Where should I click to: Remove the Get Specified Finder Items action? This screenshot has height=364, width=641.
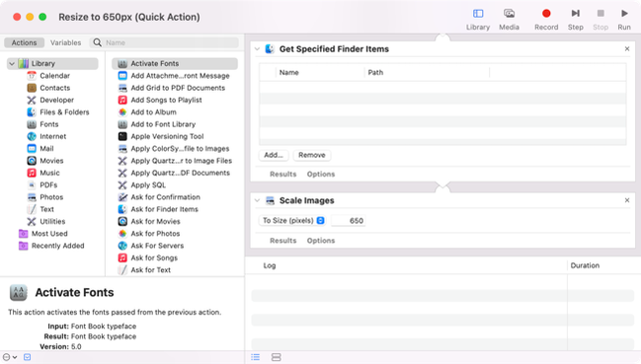coord(627,49)
